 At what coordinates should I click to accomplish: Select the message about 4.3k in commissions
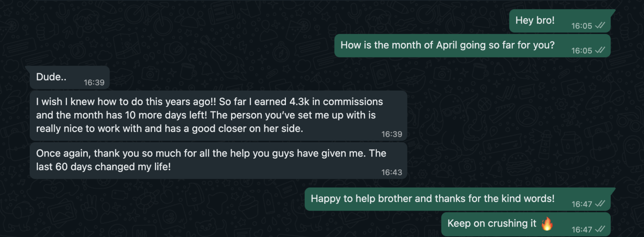point(218,116)
